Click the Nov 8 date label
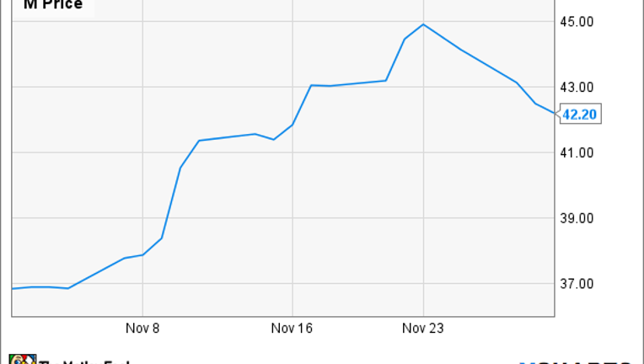Viewport: 644px width, 364px height. pyautogui.click(x=142, y=329)
